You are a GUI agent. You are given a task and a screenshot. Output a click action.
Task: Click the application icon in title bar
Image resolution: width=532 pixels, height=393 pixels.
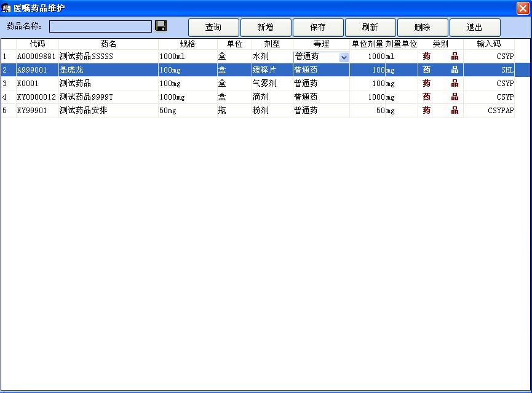(7, 8)
